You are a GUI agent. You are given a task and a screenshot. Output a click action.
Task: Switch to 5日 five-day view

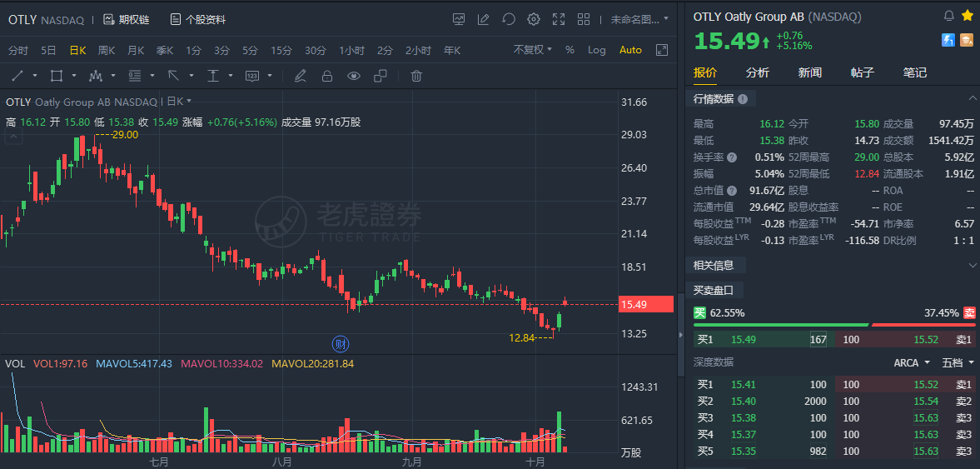point(48,50)
